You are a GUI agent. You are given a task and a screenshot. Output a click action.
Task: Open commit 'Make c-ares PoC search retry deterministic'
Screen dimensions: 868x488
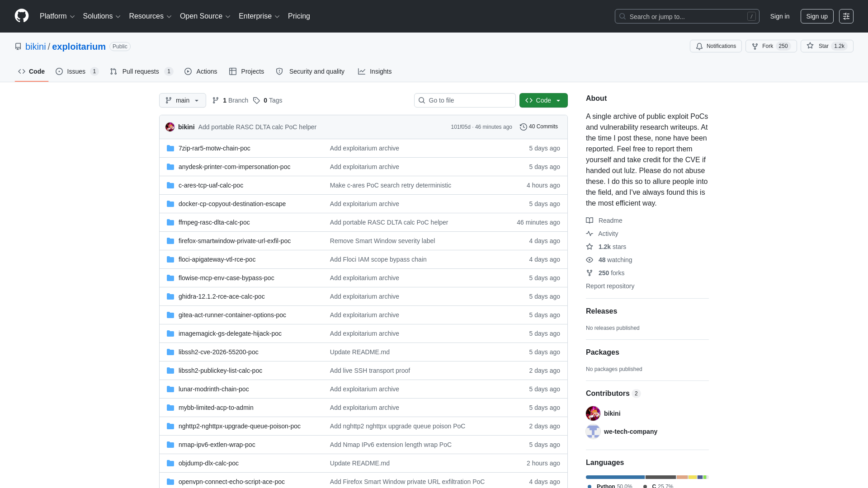point(391,185)
